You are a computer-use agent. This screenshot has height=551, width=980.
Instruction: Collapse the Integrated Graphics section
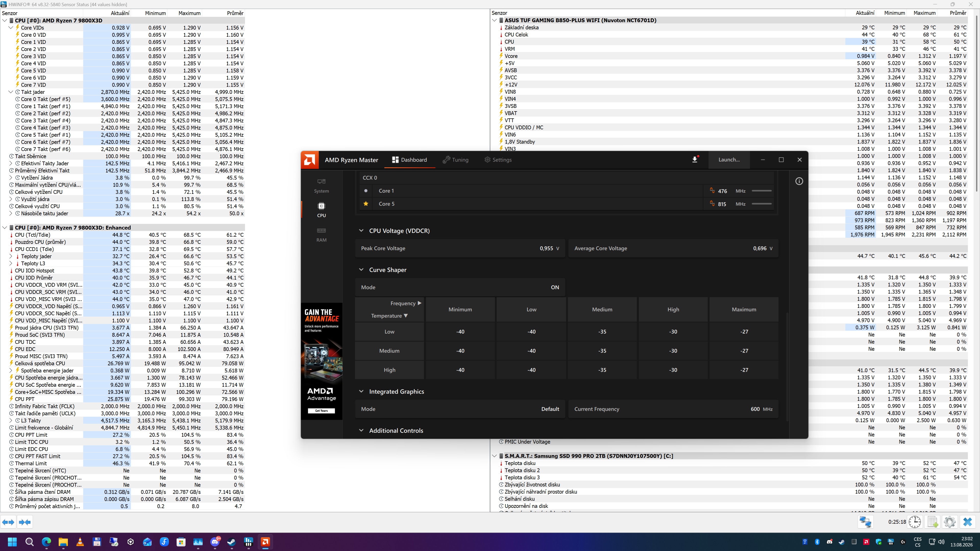(x=361, y=392)
